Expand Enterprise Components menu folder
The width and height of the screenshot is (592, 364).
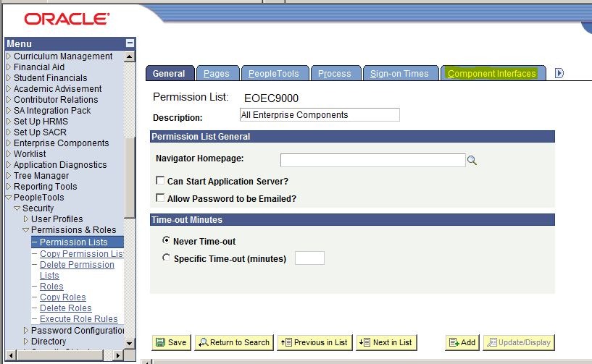click(x=9, y=143)
